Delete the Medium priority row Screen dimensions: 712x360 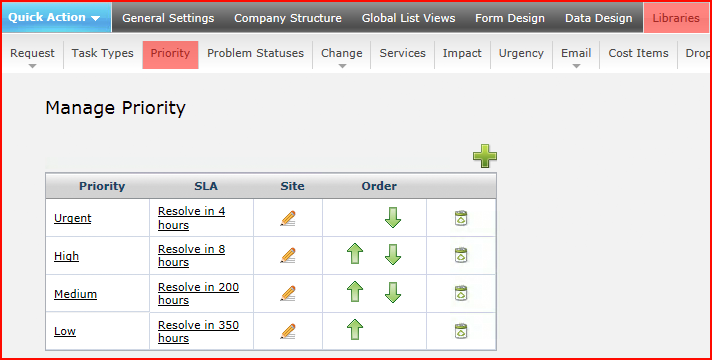coord(461,293)
